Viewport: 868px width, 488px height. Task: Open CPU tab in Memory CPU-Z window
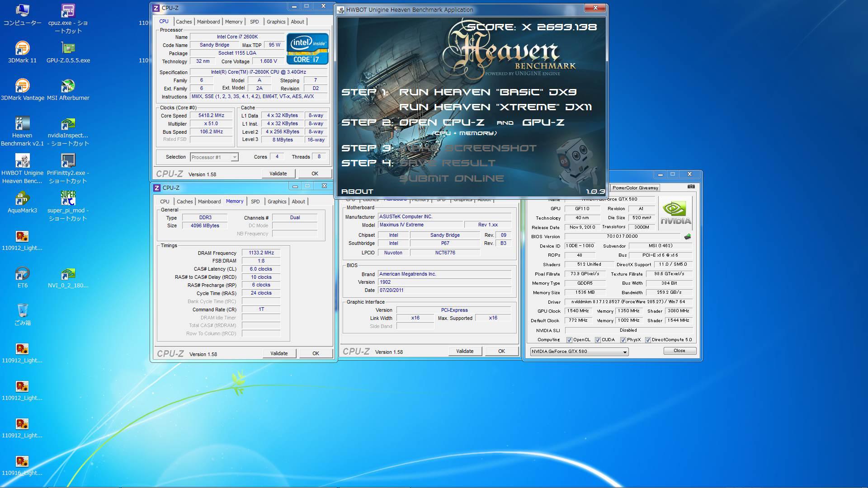(x=165, y=202)
